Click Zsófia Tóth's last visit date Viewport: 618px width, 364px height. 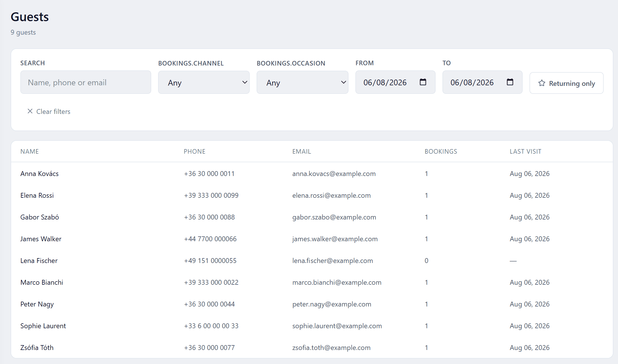(530, 348)
